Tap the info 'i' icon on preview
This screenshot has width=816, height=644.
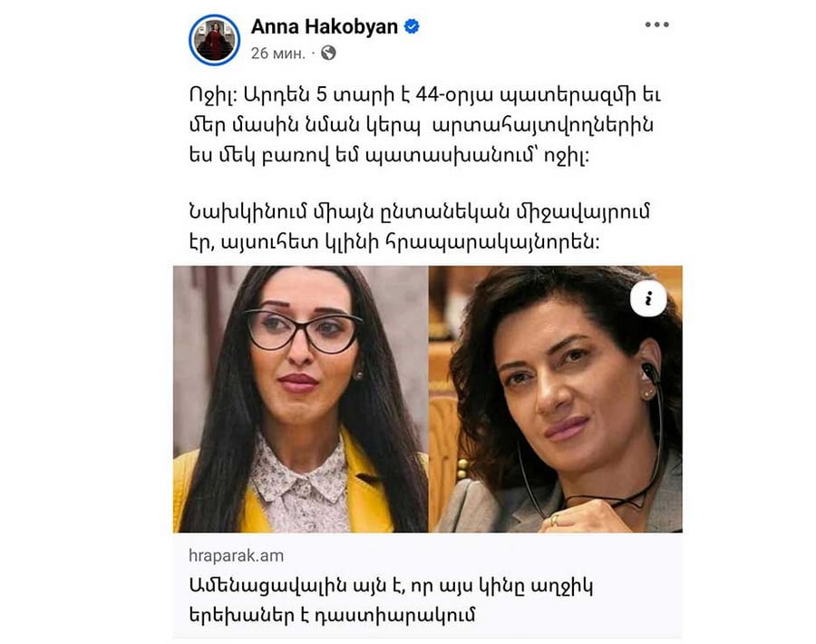point(648,298)
